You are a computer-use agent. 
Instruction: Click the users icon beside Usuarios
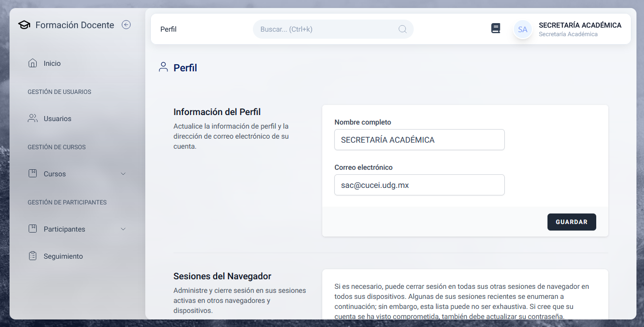(x=33, y=119)
